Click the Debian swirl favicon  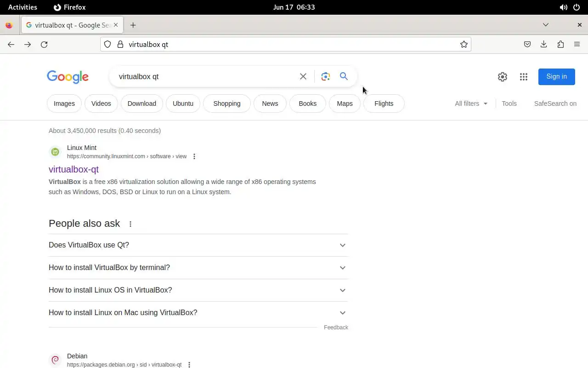(x=55, y=360)
